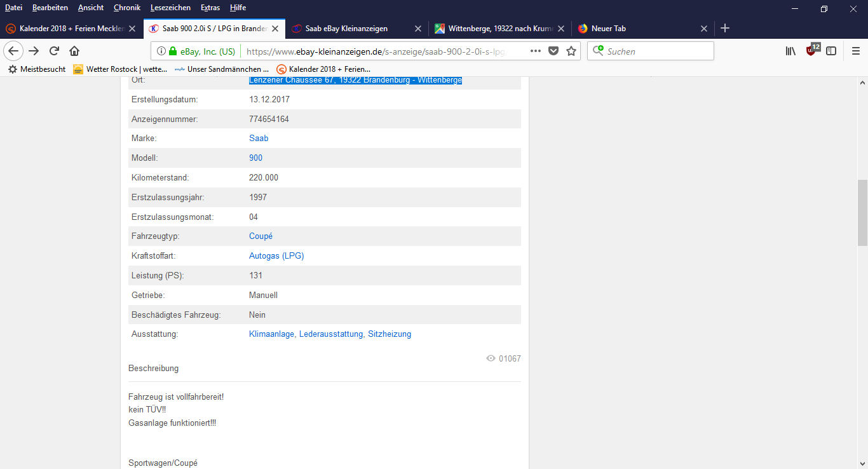The width and height of the screenshot is (868, 469).
Task: Click the Manuell gearbox value
Action: [x=263, y=295]
